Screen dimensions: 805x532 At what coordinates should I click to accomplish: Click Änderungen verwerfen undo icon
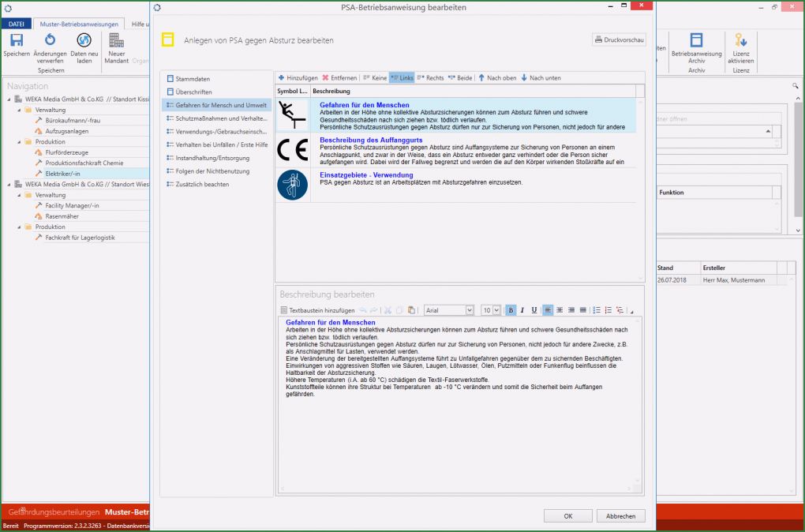[50, 40]
